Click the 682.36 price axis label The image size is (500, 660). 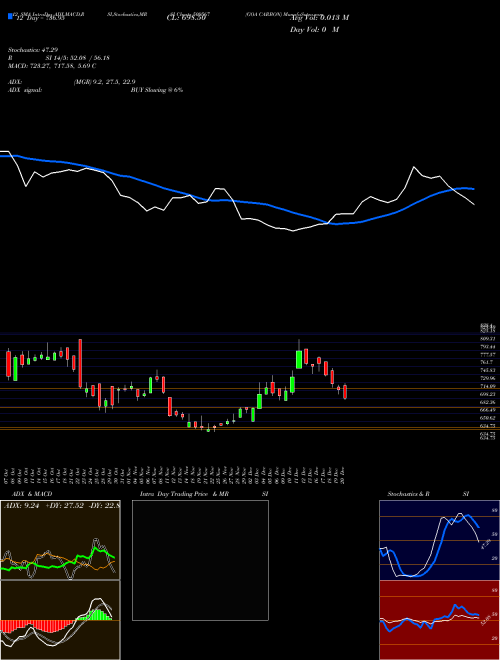(x=488, y=402)
